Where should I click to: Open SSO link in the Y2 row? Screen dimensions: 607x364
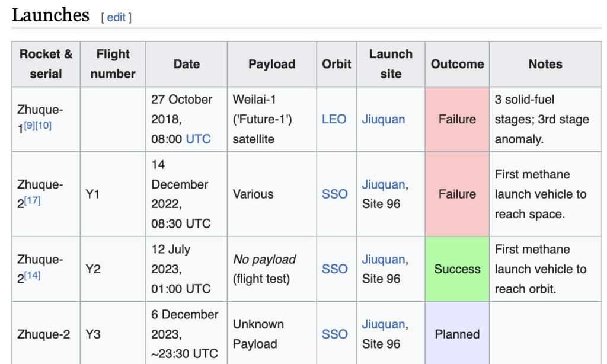pyautogui.click(x=334, y=269)
